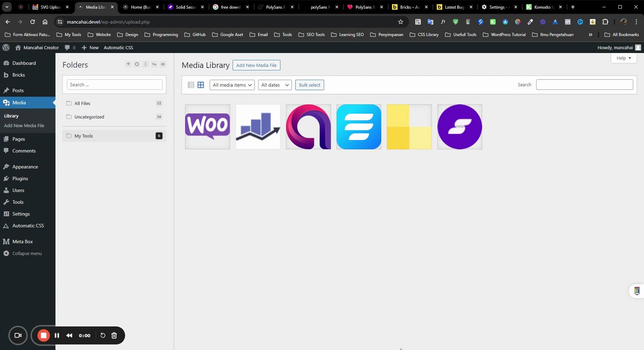
Task: Visit Mancahai Creator site from admin bar
Action: pyautogui.click(x=37, y=48)
